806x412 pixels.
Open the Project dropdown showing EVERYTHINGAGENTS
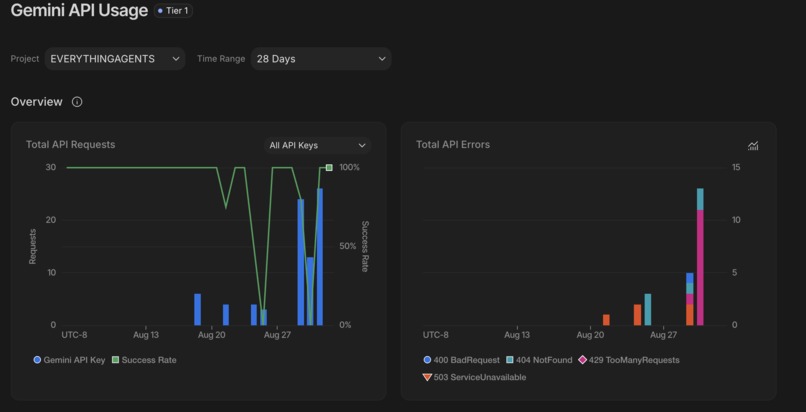pos(115,59)
